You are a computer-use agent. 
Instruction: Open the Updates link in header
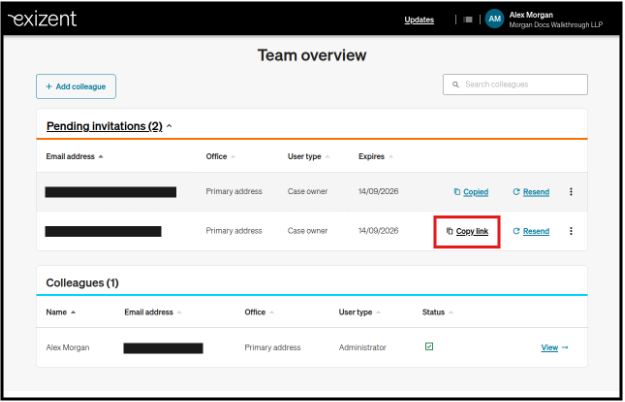pos(419,20)
